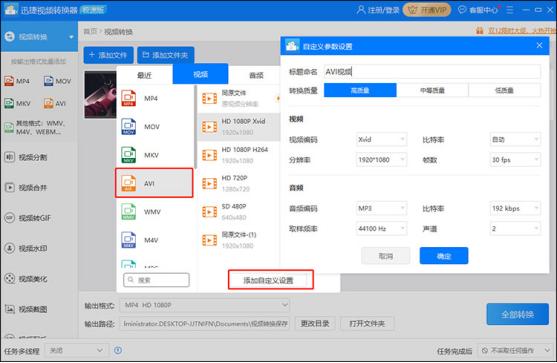Open 视频合并 tool in sidebar
The image size is (557, 363).
(x=26, y=188)
